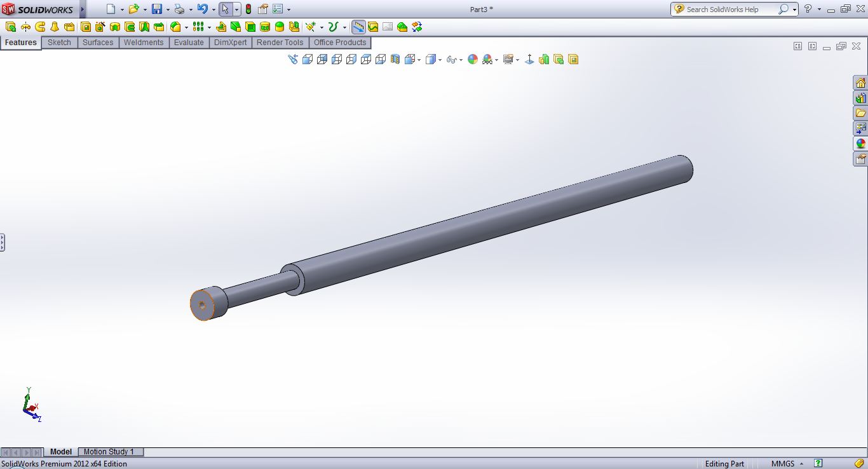Expand the Hide/Show Items glasses dropdown

[x=461, y=60]
